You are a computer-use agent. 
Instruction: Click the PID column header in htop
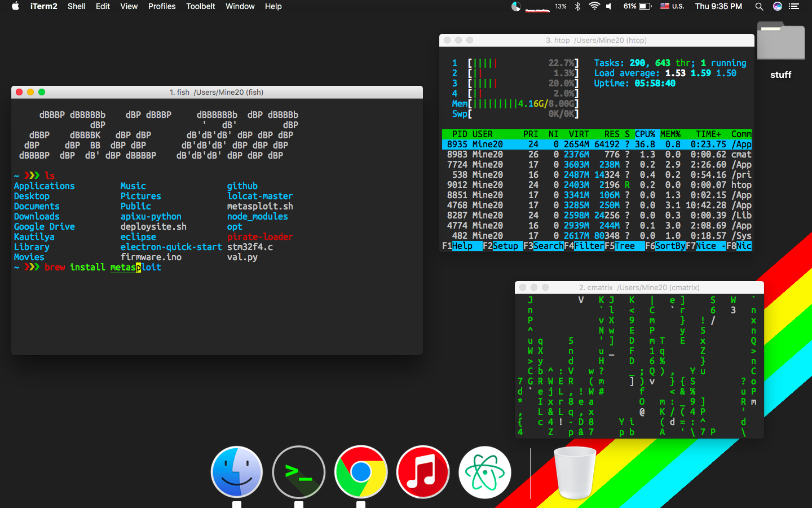460,134
